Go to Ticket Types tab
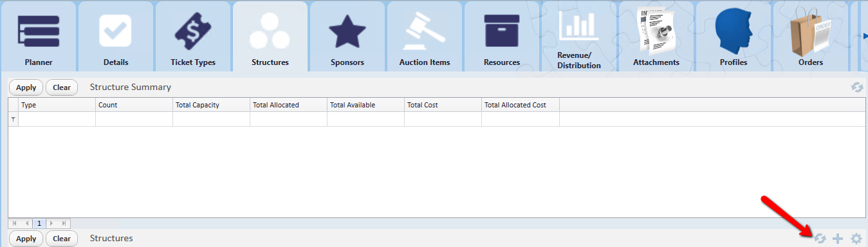The width and height of the screenshot is (868, 247). (x=193, y=36)
